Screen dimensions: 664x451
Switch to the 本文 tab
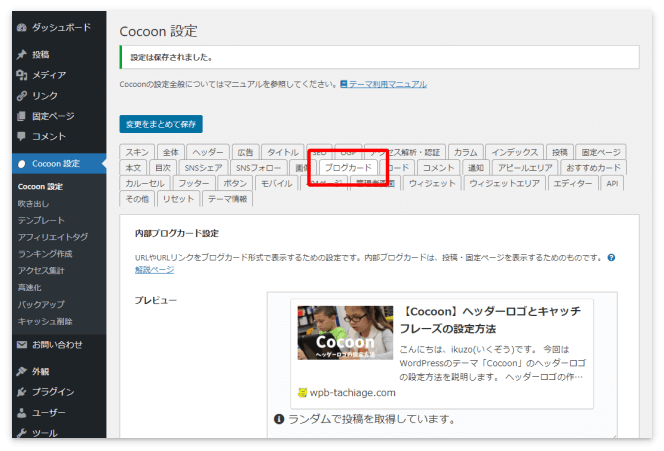(133, 168)
